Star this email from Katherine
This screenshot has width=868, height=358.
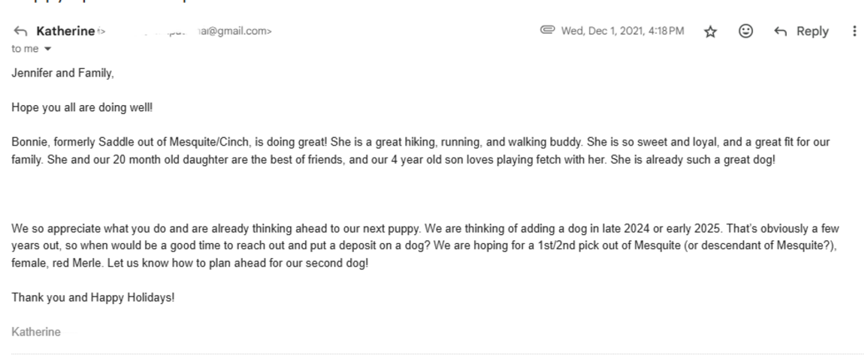[710, 32]
